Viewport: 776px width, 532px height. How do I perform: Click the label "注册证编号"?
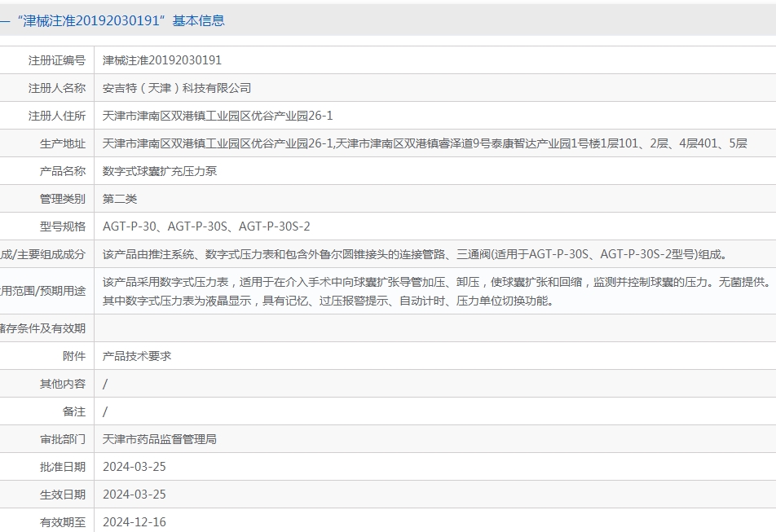57,60
